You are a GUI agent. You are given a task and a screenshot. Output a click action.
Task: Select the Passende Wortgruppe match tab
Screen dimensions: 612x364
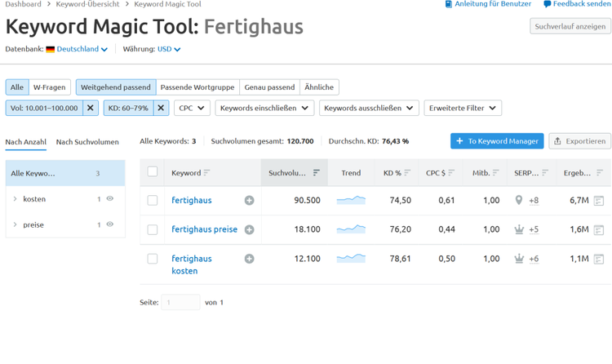point(197,87)
